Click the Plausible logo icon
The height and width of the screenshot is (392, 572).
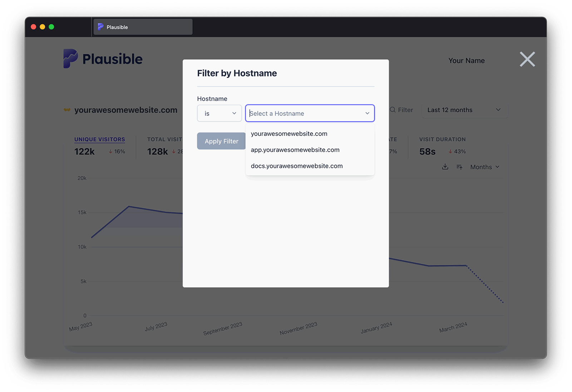(x=70, y=59)
